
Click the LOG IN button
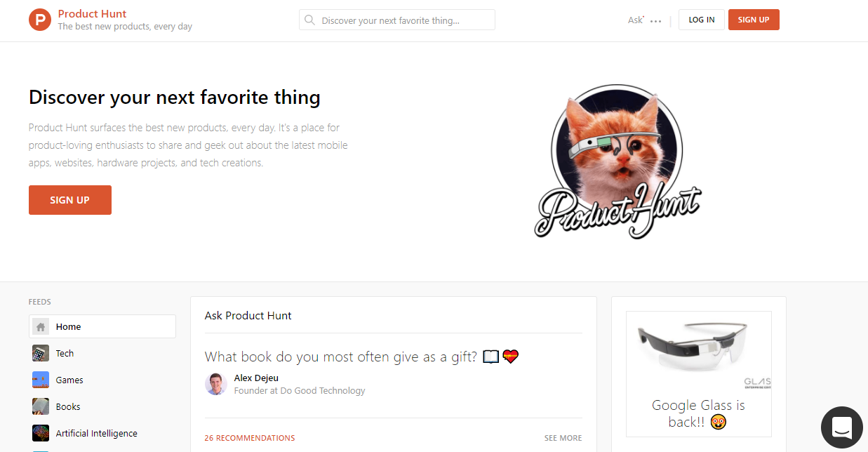(701, 20)
